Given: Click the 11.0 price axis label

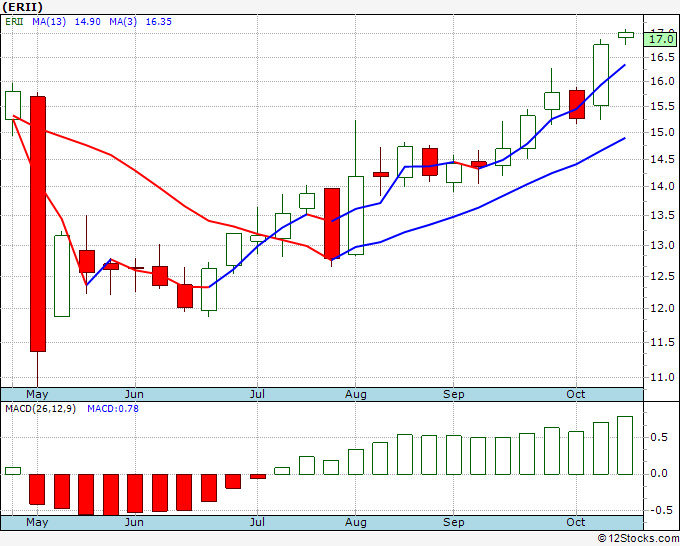Looking at the screenshot, I should pyautogui.click(x=662, y=378).
